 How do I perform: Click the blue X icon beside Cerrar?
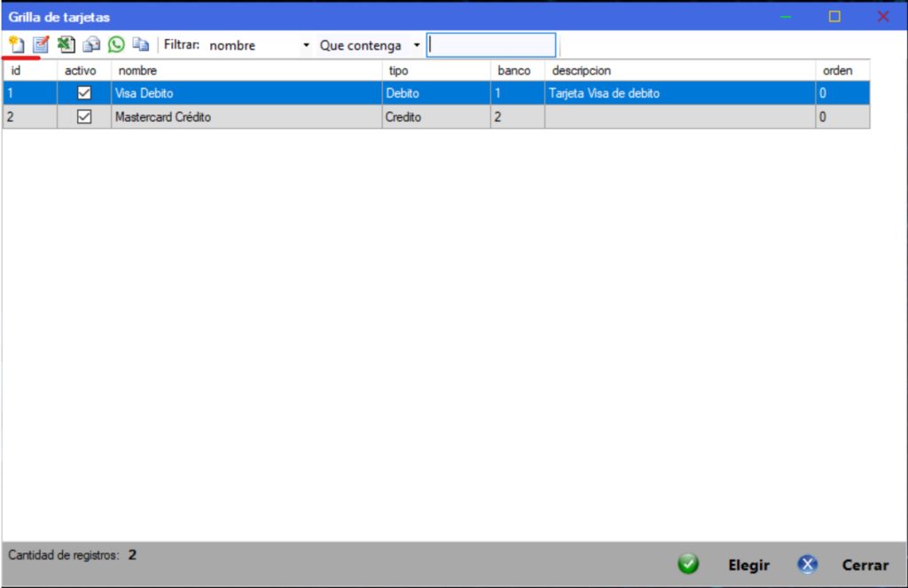(807, 564)
